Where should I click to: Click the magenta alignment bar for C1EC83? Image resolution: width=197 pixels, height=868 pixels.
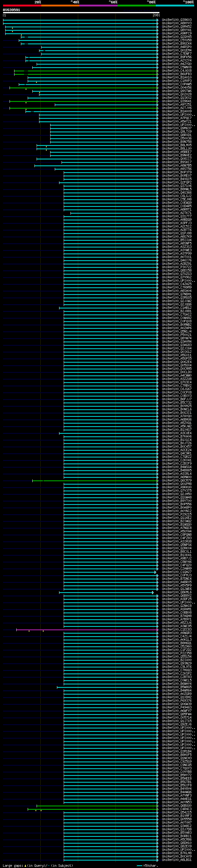point(87,629)
